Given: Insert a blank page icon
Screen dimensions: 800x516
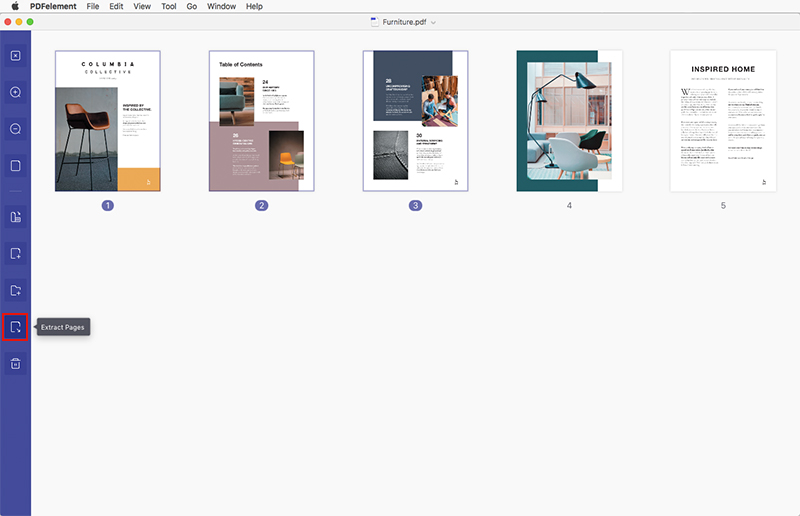Looking at the screenshot, I should [x=15, y=254].
